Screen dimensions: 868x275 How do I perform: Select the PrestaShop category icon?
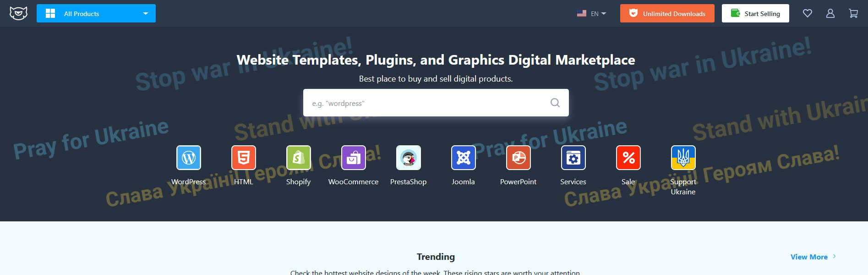(409, 158)
